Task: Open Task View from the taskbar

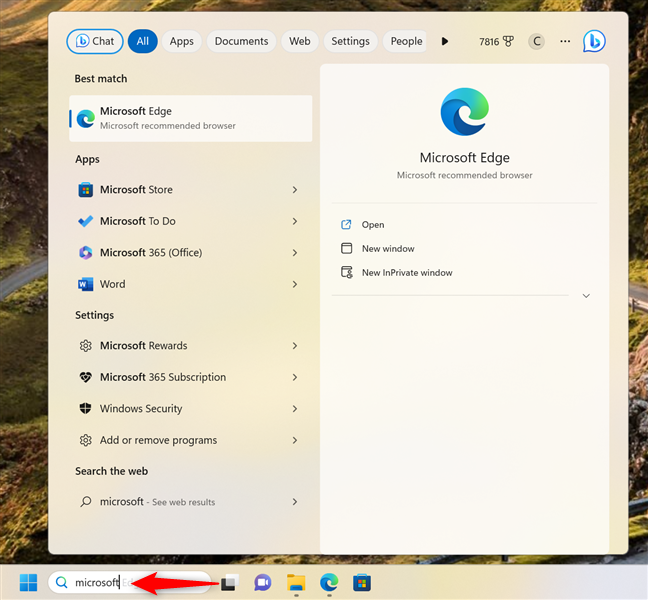Action: [x=230, y=583]
